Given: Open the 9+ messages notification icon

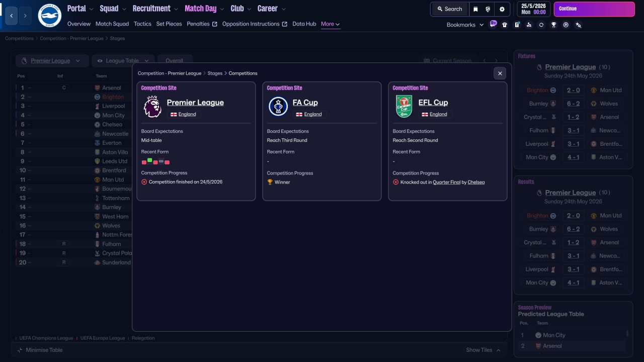Looking at the screenshot, I should coord(493,24).
